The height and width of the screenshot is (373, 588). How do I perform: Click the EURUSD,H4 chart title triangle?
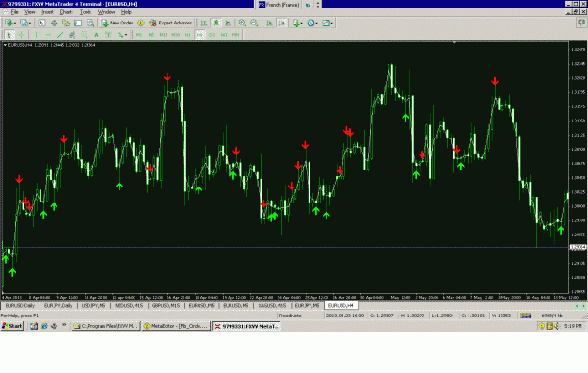tap(5, 45)
